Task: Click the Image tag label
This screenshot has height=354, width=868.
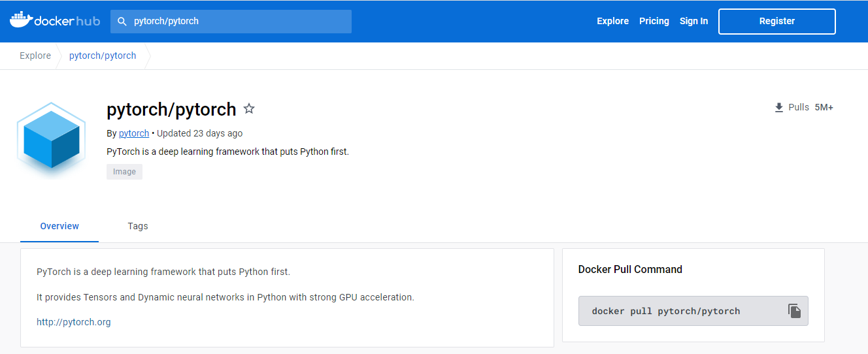Action: tap(124, 172)
